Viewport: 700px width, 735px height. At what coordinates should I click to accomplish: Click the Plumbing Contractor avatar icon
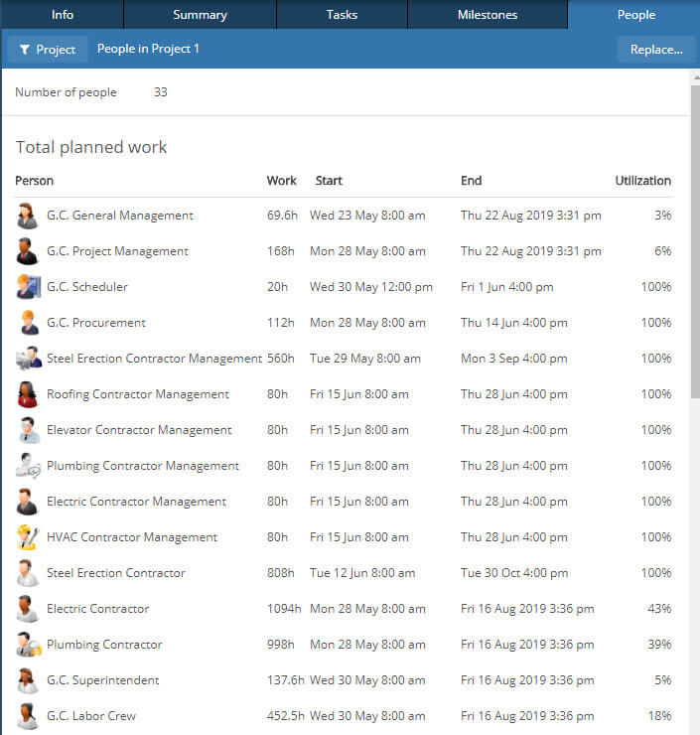[x=28, y=645]
